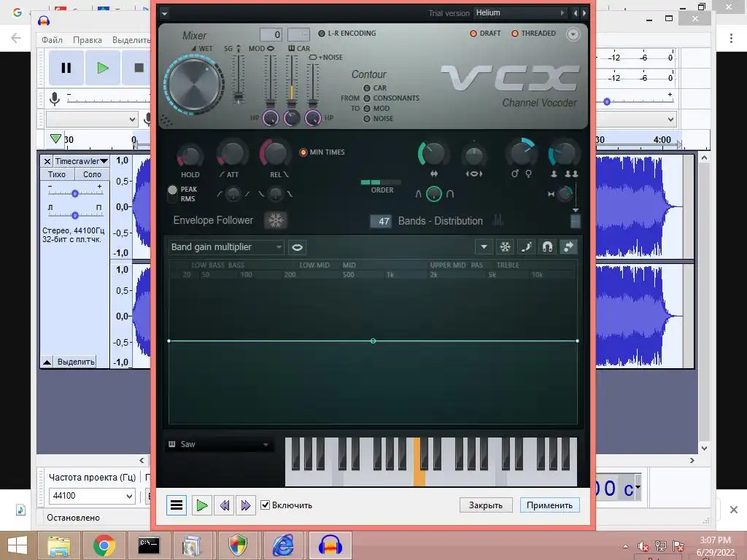
Task: Select previous preset with the left arrow
Action: click(x=575, y=13)
